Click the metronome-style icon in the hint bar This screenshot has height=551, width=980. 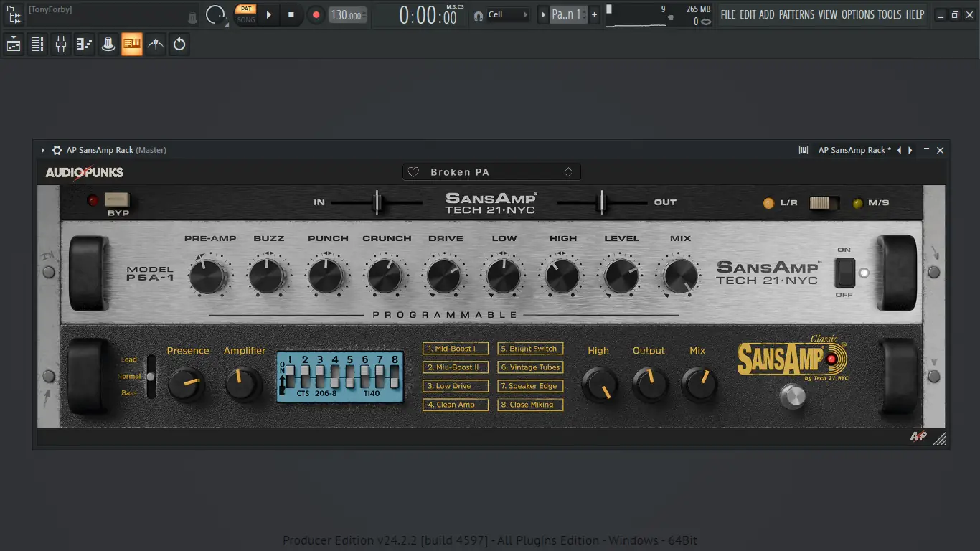pos(192,18)
